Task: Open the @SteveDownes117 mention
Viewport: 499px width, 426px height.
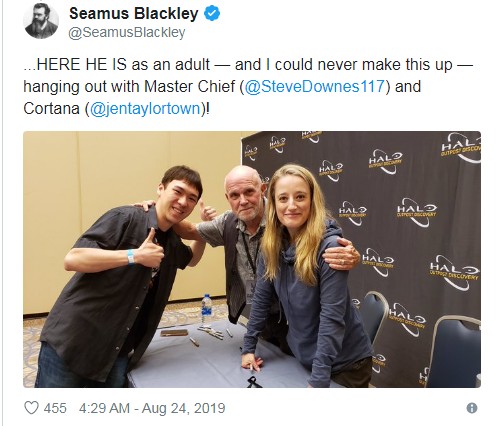Action: click(x=315, y=86)
